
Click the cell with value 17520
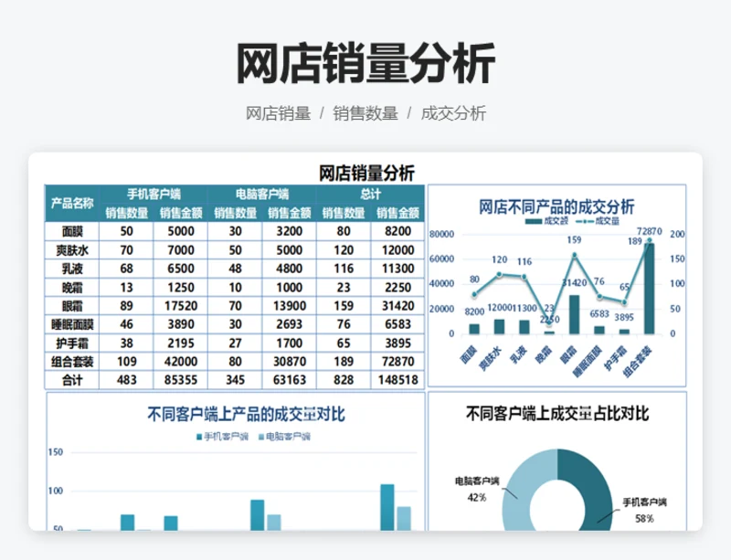click(x=181, y=306)
